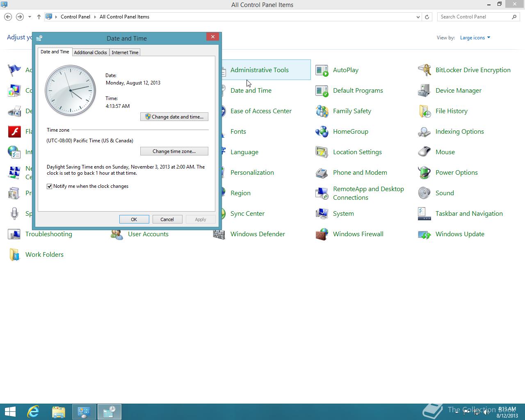525x420 pixels.
Task: Open the Power Options icon
Action: (425, 173)
